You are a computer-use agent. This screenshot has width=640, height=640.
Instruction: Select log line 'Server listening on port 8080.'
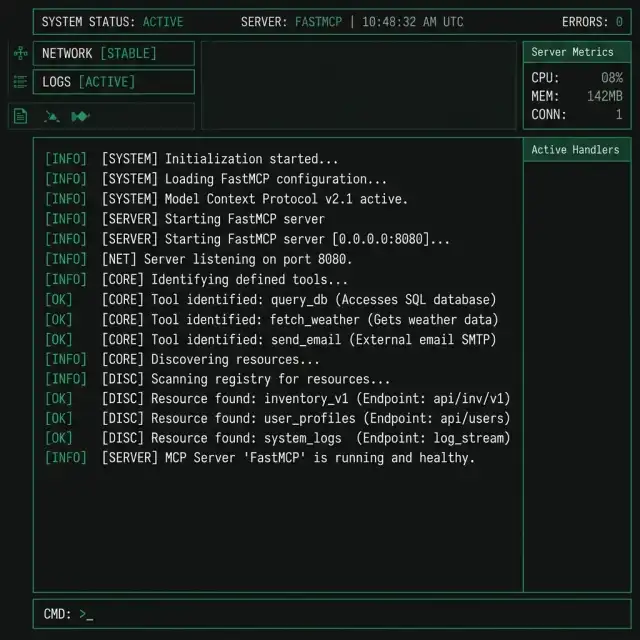coord(198,259)
